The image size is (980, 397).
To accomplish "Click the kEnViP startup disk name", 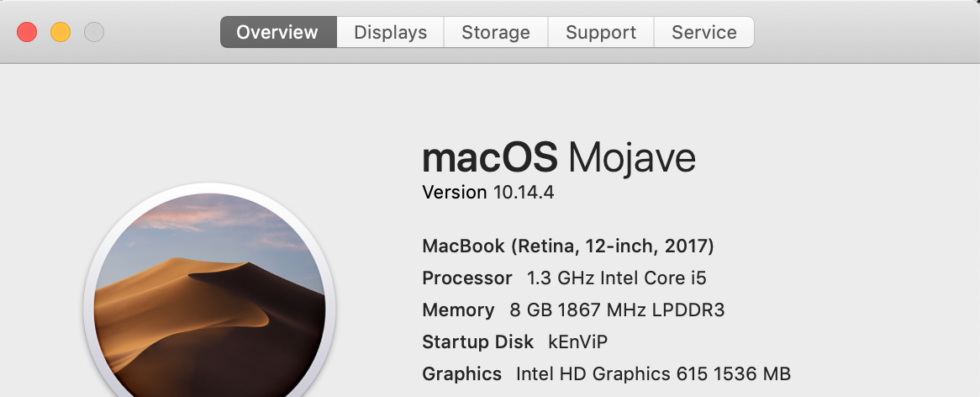I will click(578, 342).
